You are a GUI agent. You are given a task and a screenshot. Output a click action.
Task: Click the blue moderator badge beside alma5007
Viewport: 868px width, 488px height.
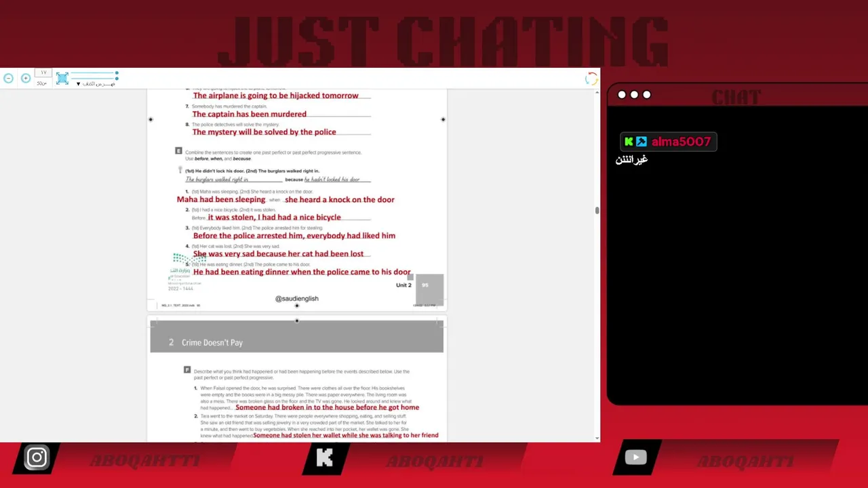[x=641, y=142]
